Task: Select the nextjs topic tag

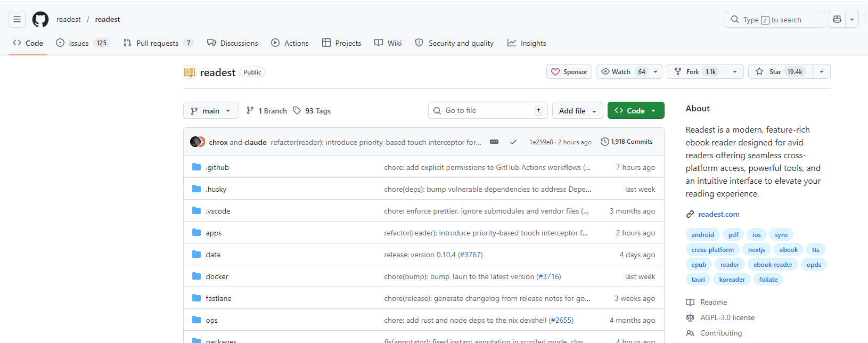Action: click(757, 250)
